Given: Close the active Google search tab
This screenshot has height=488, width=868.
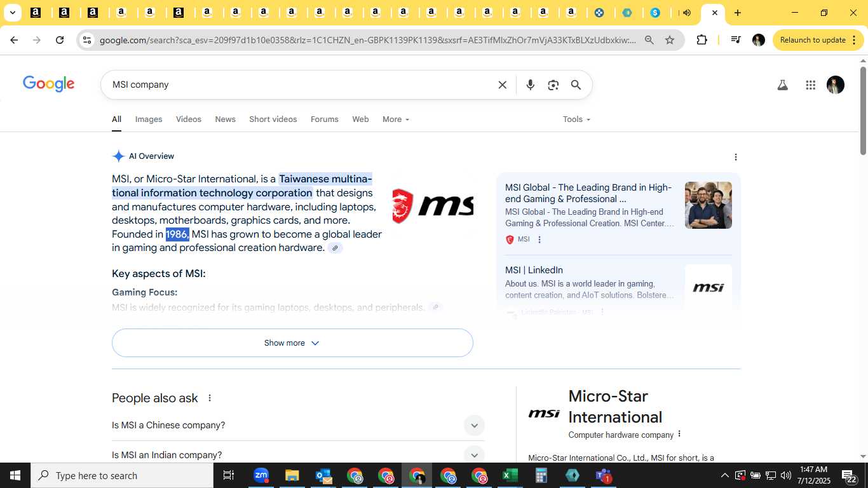Looking at the screenshot, I should pos(714,13).
